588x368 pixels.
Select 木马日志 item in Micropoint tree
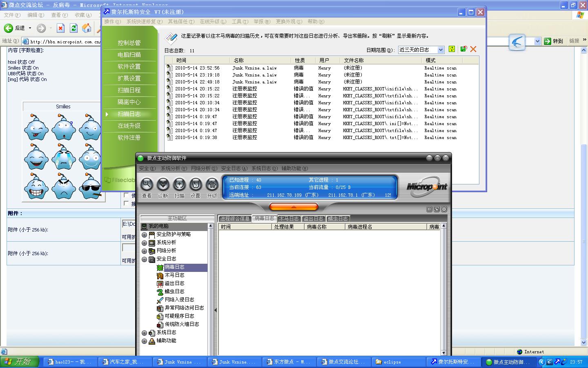coord(174,275)
